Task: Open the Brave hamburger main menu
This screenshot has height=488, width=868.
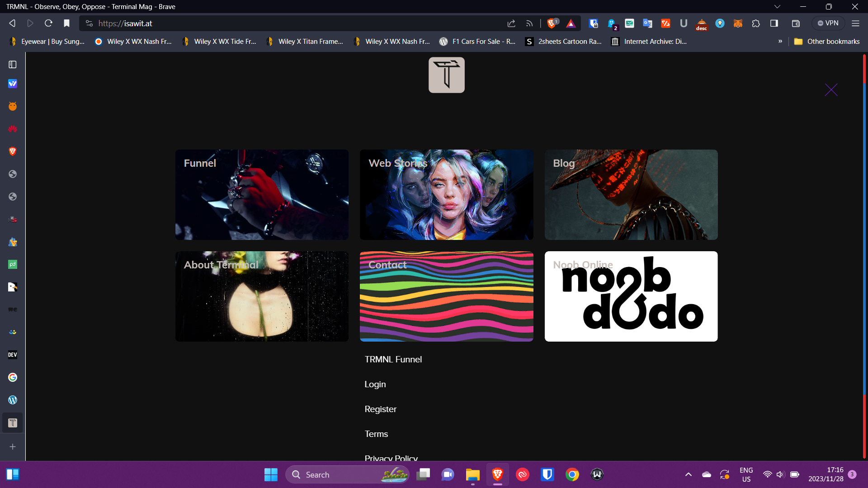Action: pos(855,23)
